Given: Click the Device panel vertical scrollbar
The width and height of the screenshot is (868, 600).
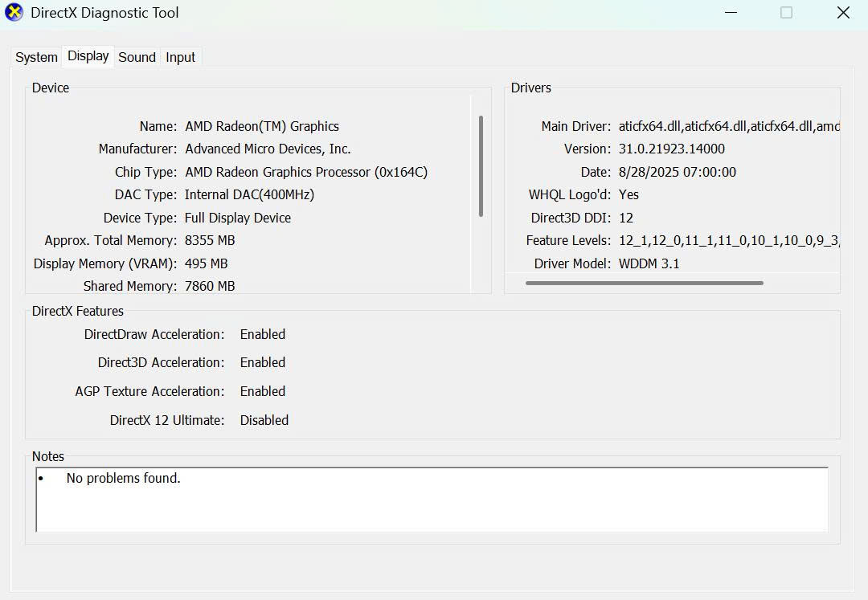Looking at the screenshot, I should (481, 166).
